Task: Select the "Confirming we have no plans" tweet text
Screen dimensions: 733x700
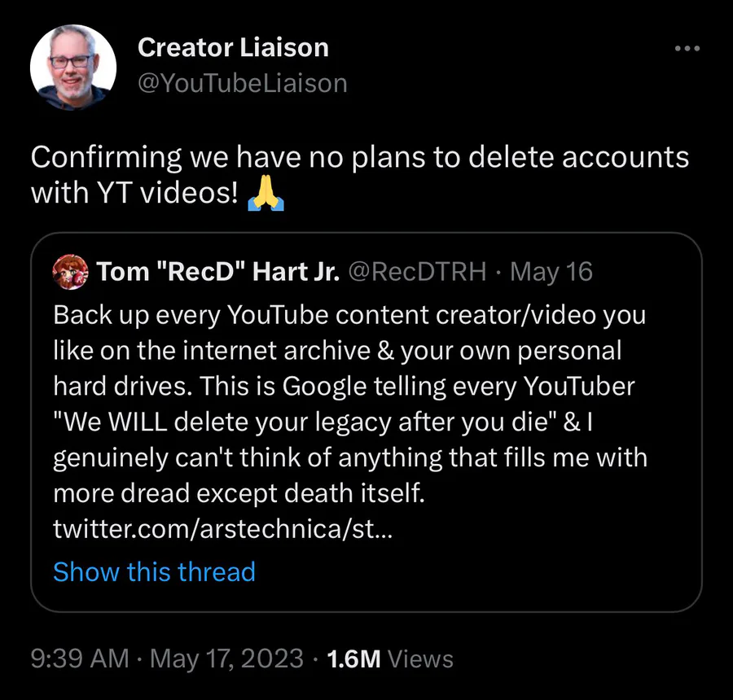Action: coord(359,155)
